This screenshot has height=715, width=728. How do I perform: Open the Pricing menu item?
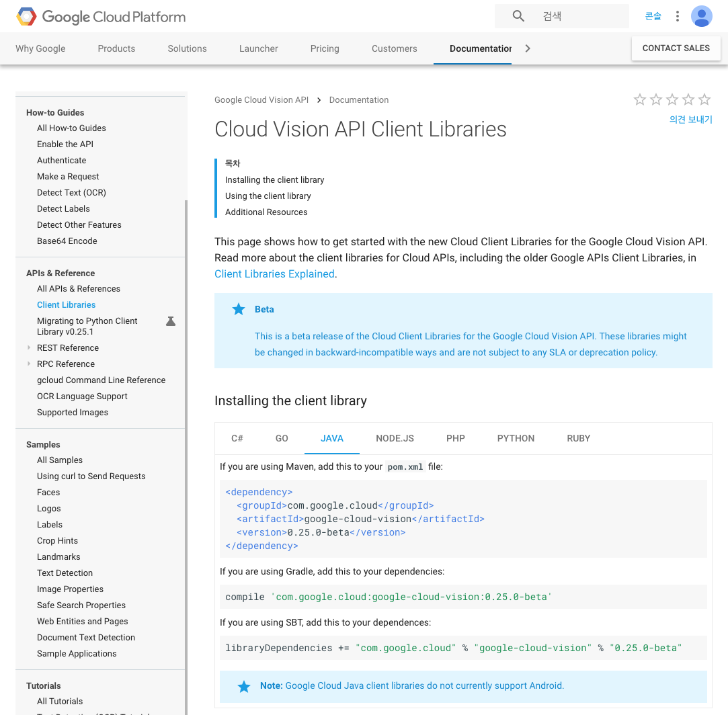325,48
